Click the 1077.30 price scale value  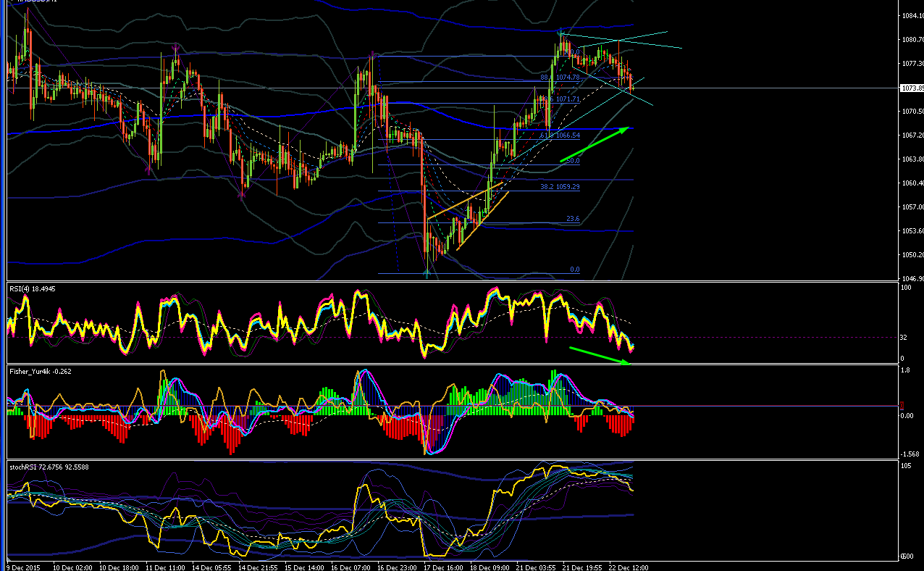912,64
